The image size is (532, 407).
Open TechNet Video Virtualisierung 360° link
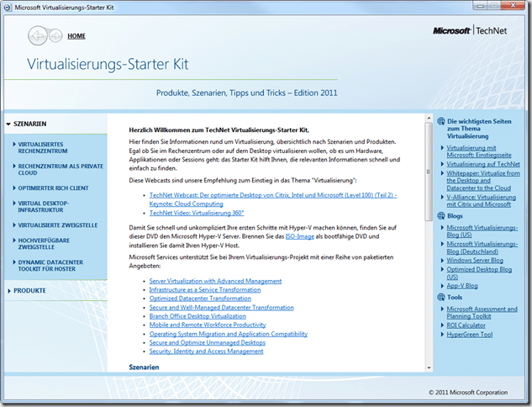(x=197, y=214)
